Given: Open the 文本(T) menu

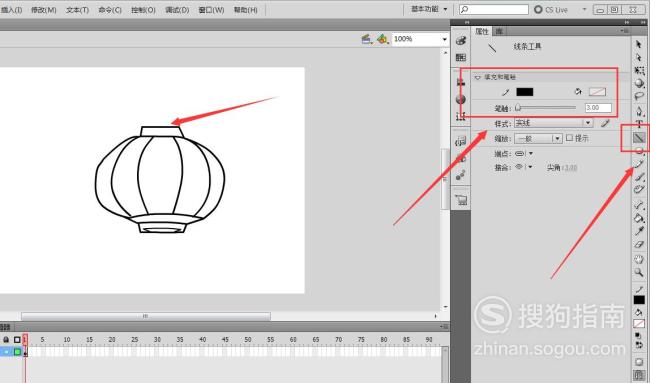Looking at the screenshot, I should pyautogui.click(x=77, y=10).
